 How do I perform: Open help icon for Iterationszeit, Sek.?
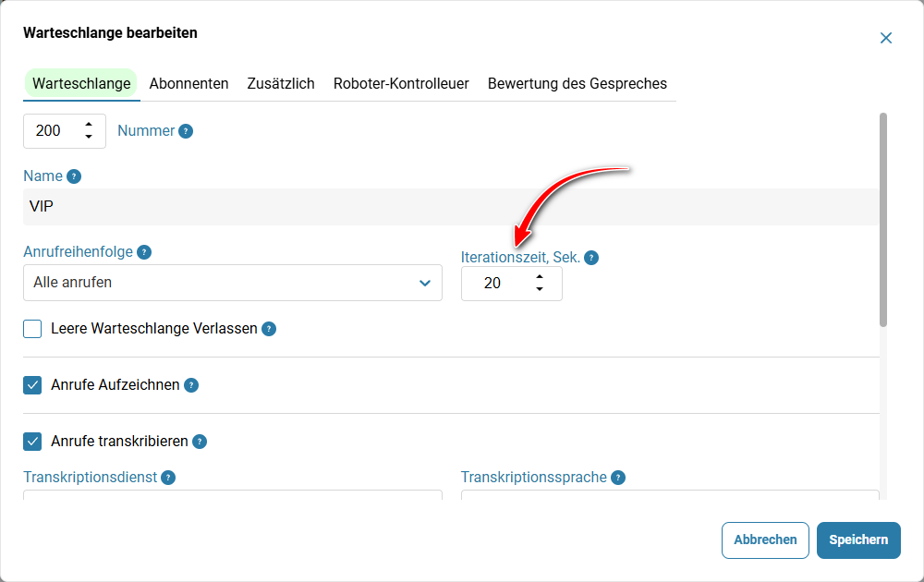[591, 258]
